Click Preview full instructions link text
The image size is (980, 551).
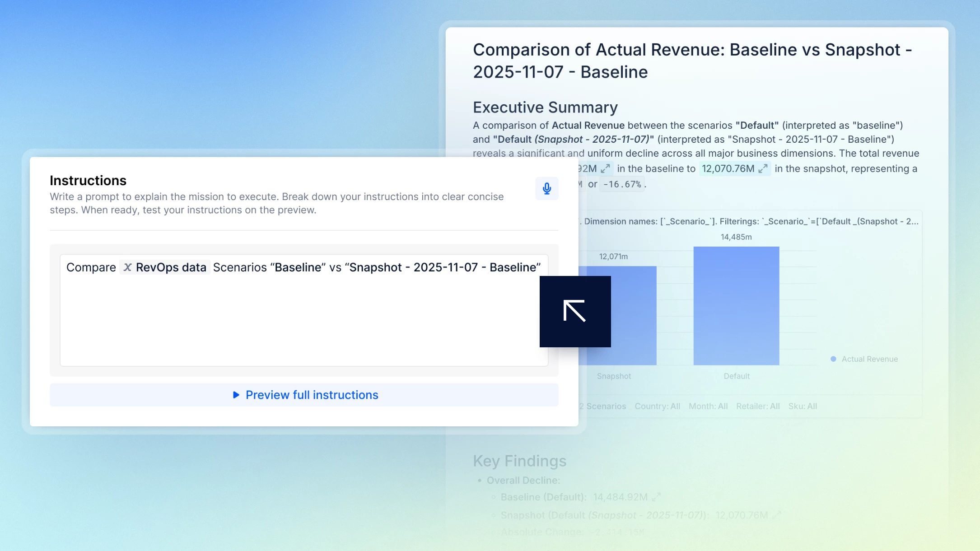[312, 395]
